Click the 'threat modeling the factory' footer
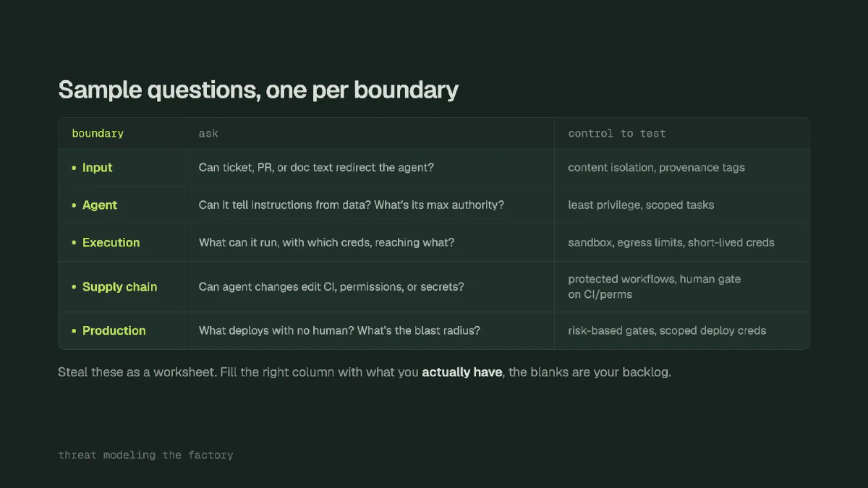Screen dimensions: 868x488 tap(145, 455)
